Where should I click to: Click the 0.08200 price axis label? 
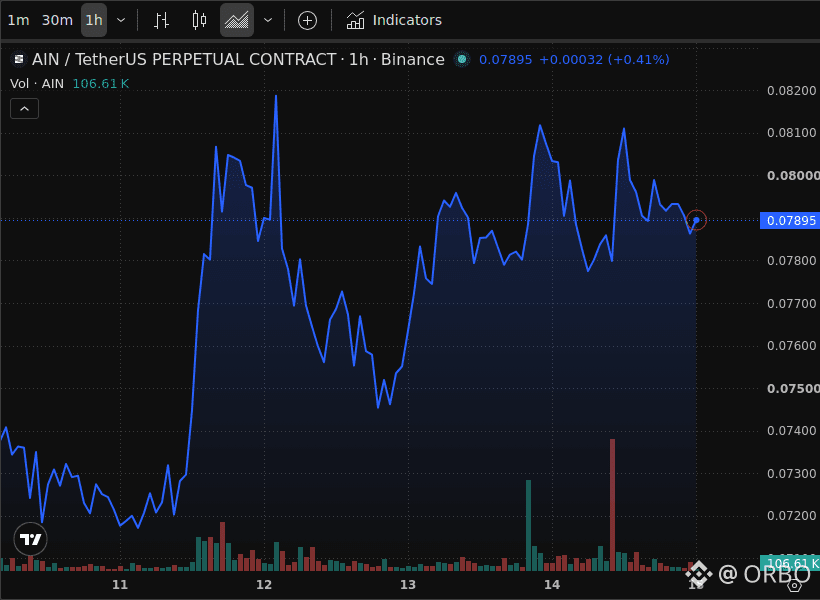pyautogui.click(x=792, y=91)
